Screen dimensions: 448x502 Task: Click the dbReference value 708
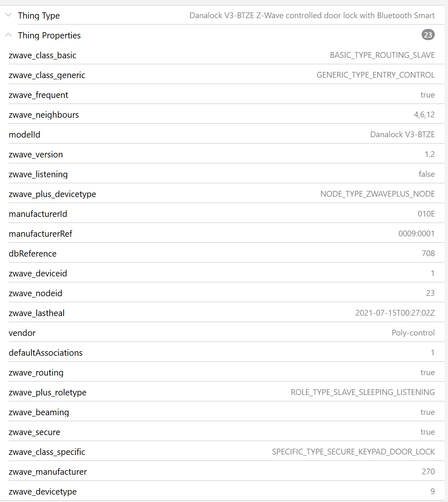(x=428, y=254)
